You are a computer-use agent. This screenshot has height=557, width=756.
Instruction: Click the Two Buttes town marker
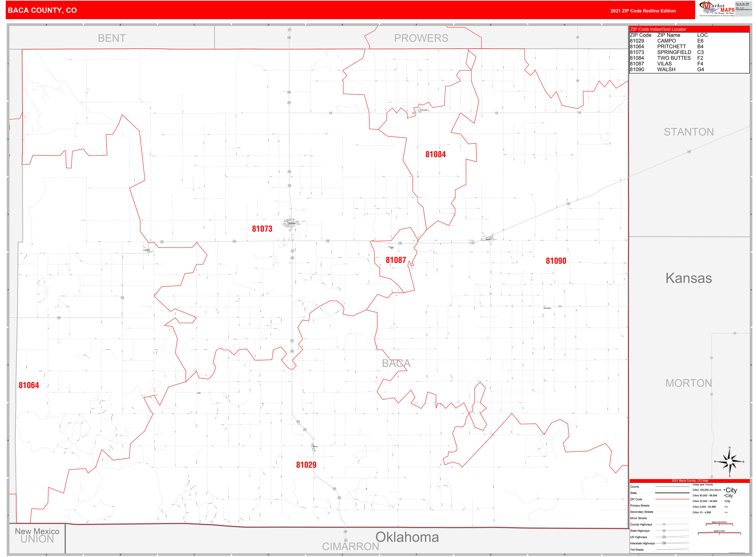(420, 110)
